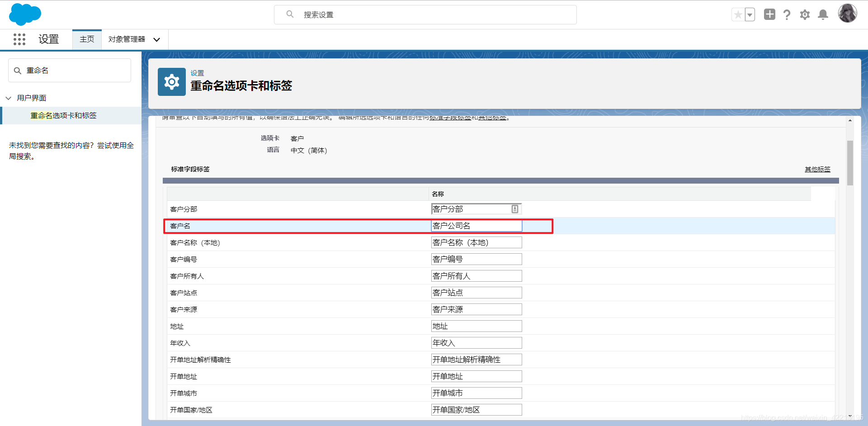Click the scrollbar up arrow
This screenshot has width=868, height=426.
point(850,121)
